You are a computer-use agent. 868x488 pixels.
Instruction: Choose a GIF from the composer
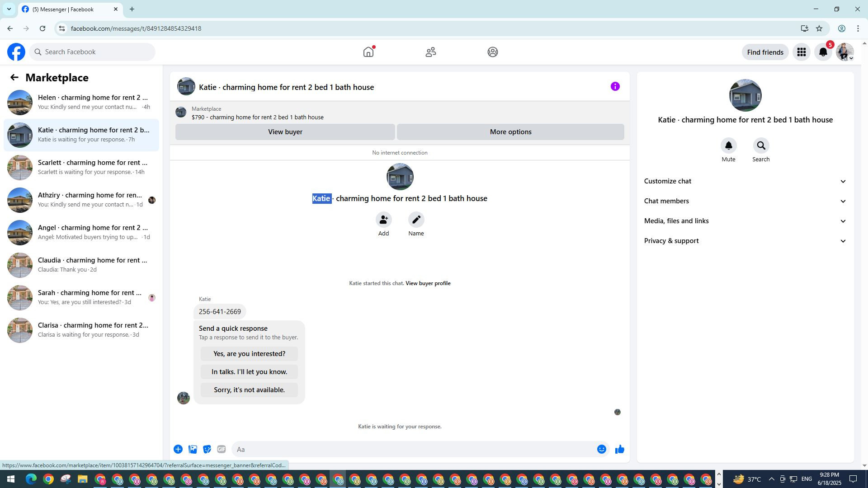(x=221, y=449)
